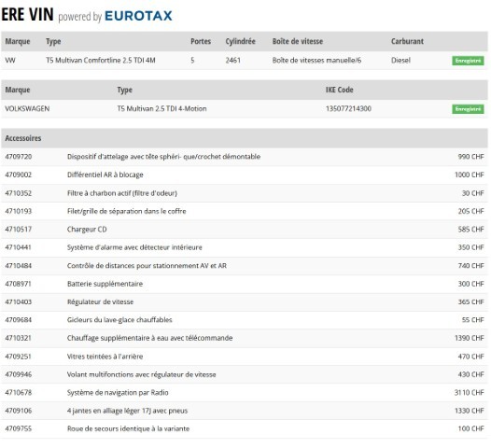Click the IKE Code 135077214300 value
491x448 pixels.
coord(348,108)
